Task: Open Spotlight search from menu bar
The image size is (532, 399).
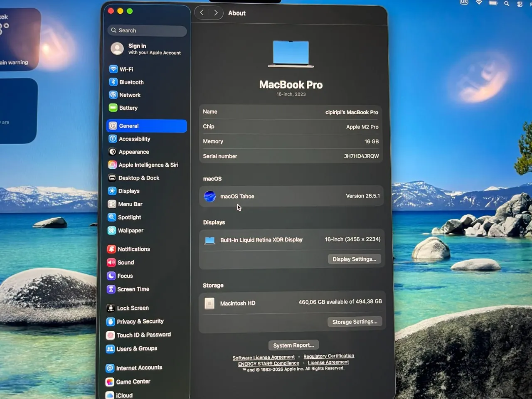Action: (x=506, y=3)
